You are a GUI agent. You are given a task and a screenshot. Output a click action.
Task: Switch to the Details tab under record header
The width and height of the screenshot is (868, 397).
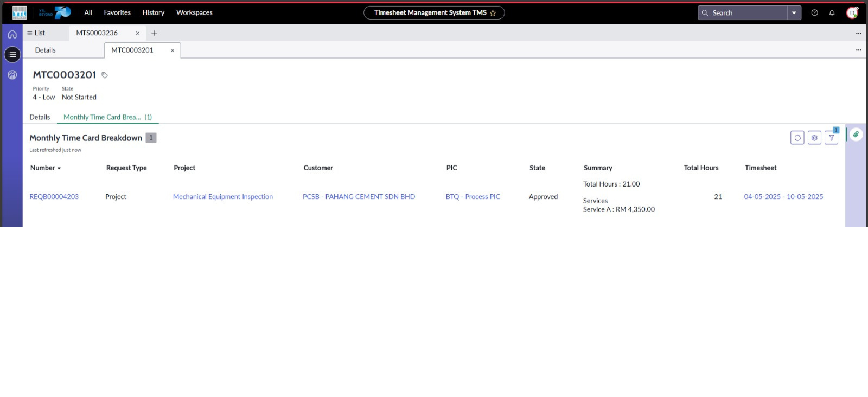coord(40,117)
